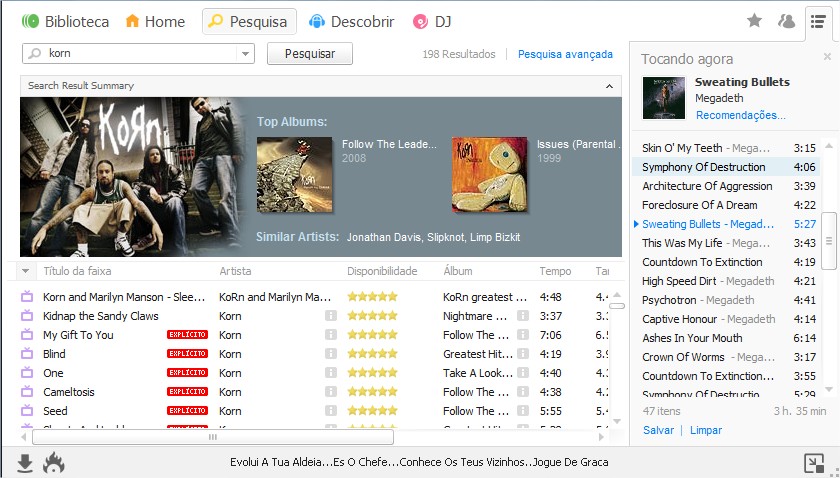Click album info icon for My Gift To You
Image resolution: width=840 pixels, height=478 pixels.
[x=522, y=335]
